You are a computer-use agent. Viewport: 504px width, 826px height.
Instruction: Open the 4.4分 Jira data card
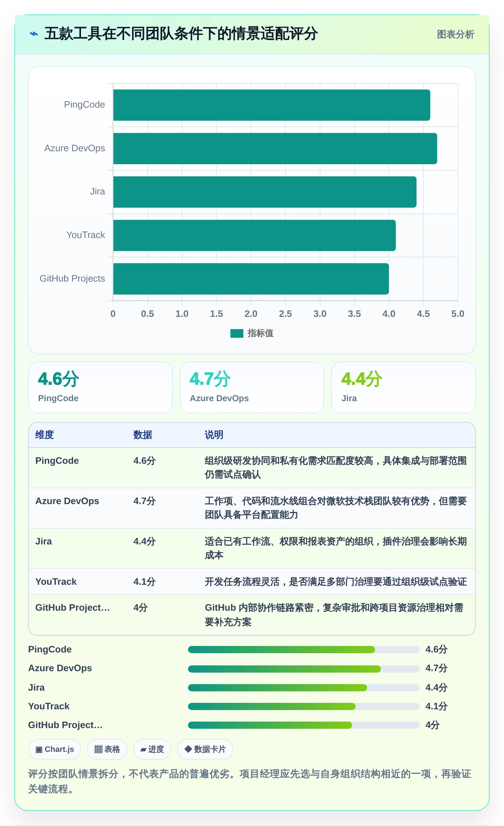tap(404, 387)
